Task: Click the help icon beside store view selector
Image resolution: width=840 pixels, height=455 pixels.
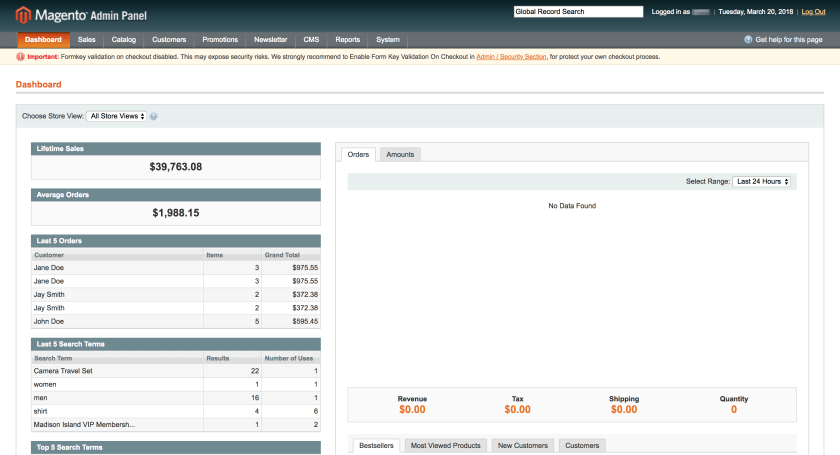Action: (x=154, y=116)
